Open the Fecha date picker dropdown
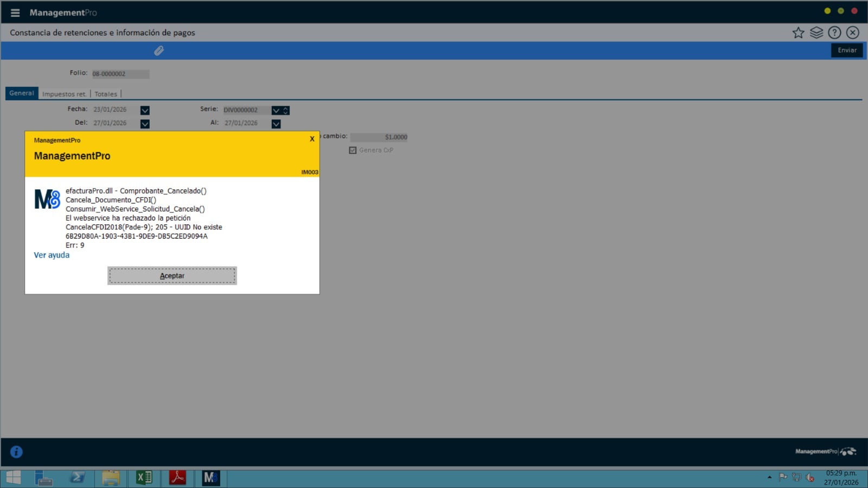 click(x=145, y=110)
